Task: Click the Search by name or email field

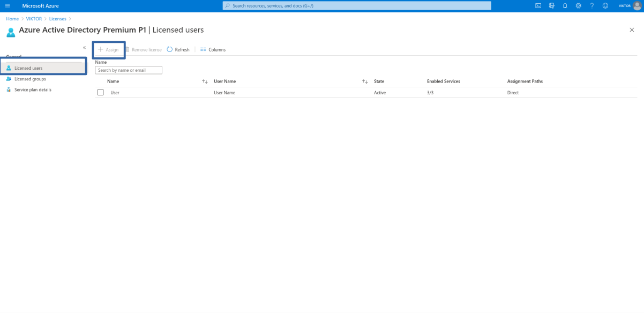Action: pyautogui.click(x=129, y=70)
